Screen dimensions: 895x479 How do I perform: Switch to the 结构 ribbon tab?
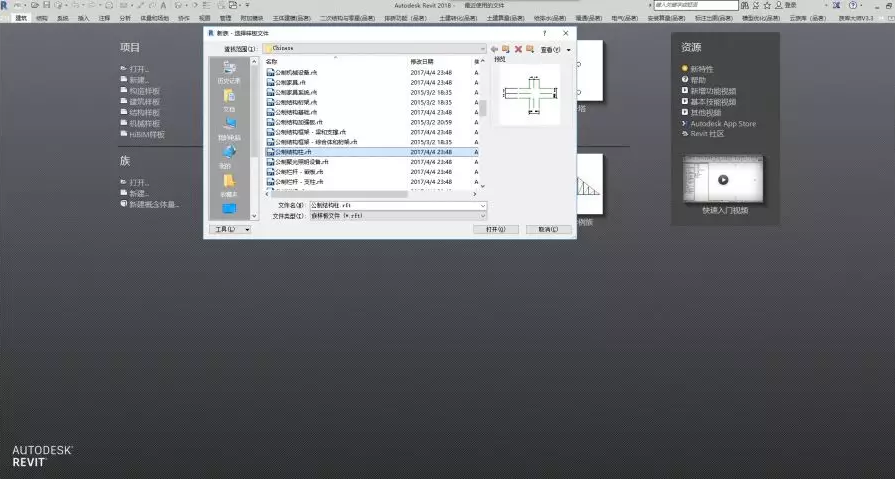pyautogui.click(x=42, y=18)
